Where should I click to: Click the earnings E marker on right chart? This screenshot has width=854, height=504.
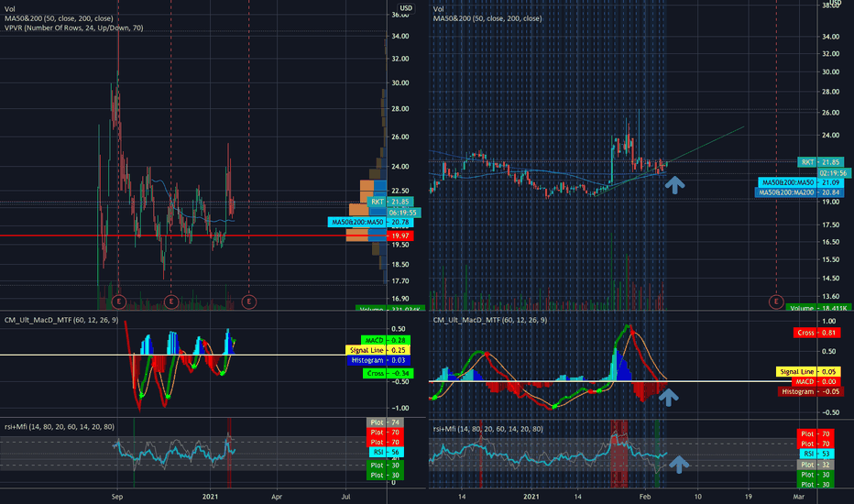click(776, 301)
